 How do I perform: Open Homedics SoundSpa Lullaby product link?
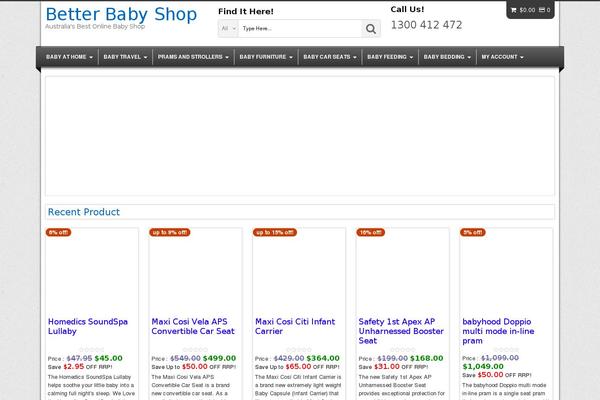pyautogui.click(x=88, y=327)
